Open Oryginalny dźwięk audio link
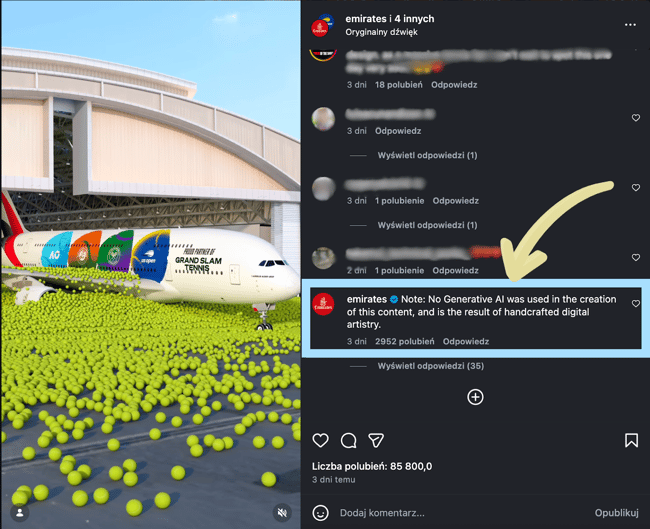The width and height of the screenshot is (650, 529). pos(381,32)
